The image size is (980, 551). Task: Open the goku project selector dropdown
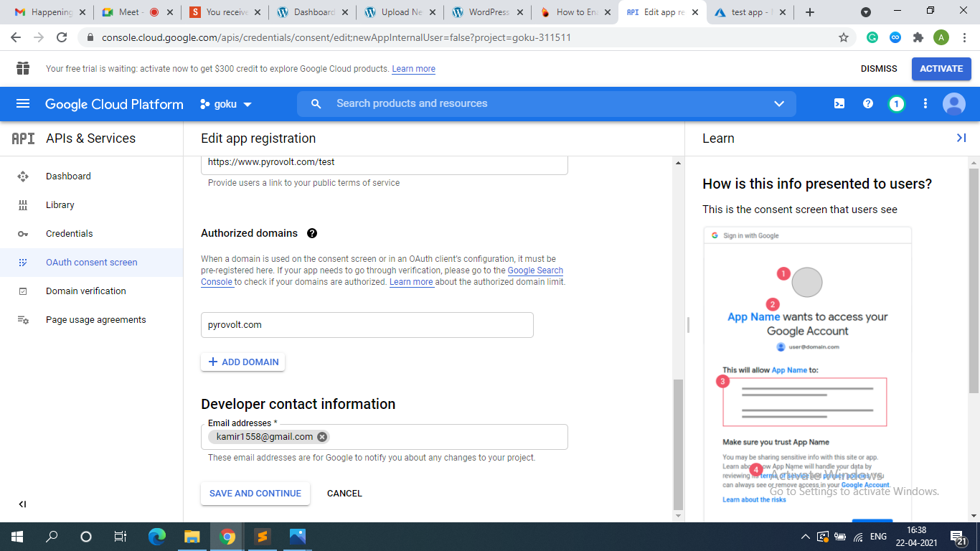(x=226, y=104)
